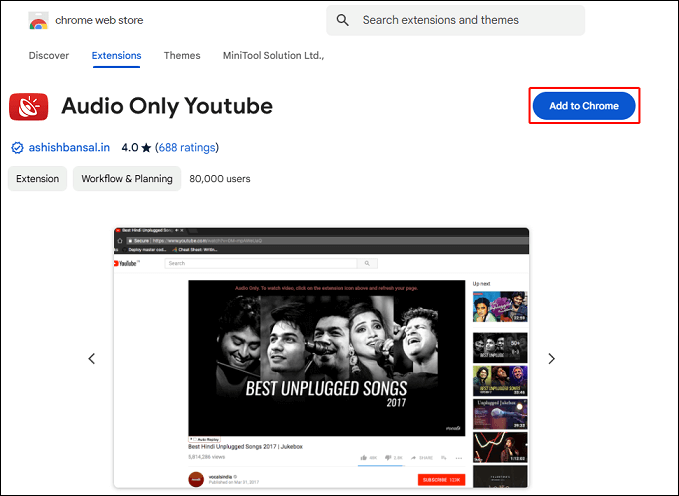This screenshot has height=496, width=679.
Task: Click the search magnifier icon
Action: pyautogui.click(x=343, y=20)
